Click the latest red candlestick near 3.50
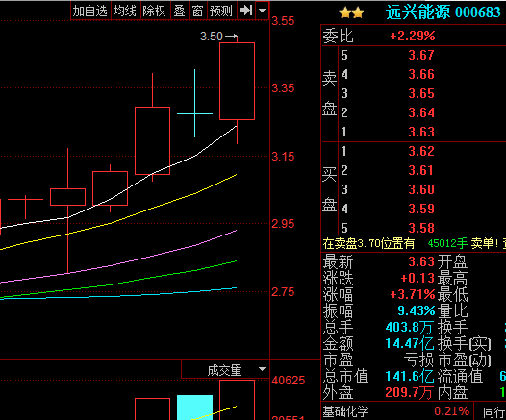 237,82
